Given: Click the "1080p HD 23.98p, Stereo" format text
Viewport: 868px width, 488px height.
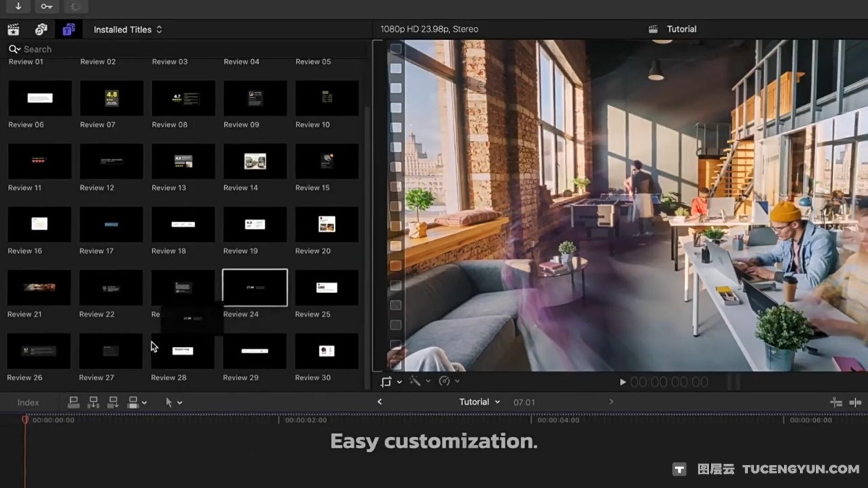Looking at the screenshot, I should (x=430, y=30).
